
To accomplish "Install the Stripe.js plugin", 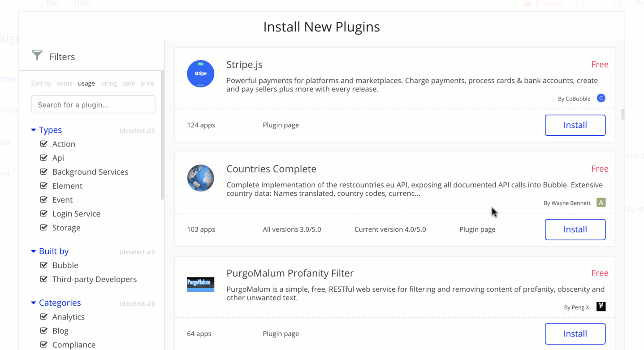I will pos(575,125).
